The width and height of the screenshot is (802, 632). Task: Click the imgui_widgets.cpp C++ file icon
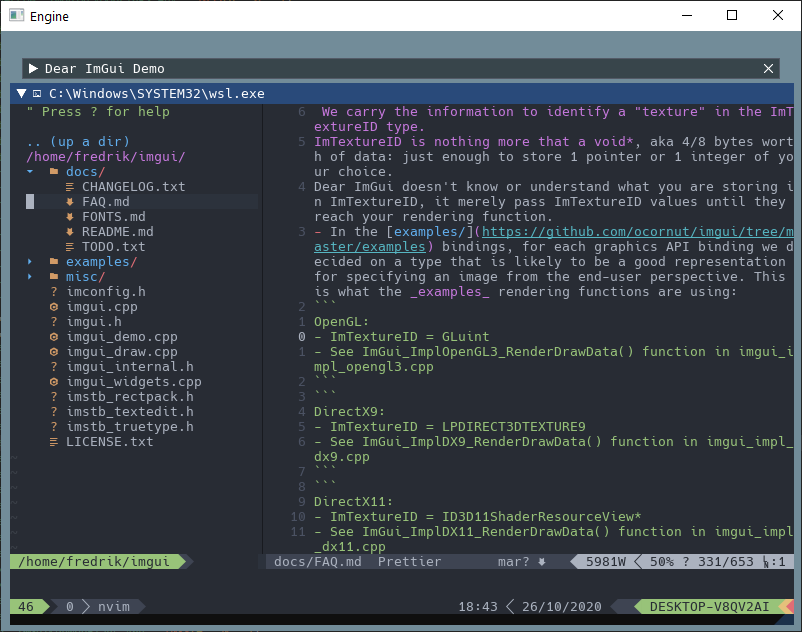[x=54, y=382]
